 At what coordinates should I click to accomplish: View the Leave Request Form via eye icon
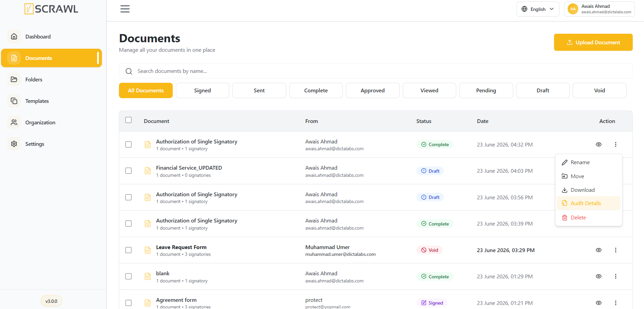tap(599, 250)
